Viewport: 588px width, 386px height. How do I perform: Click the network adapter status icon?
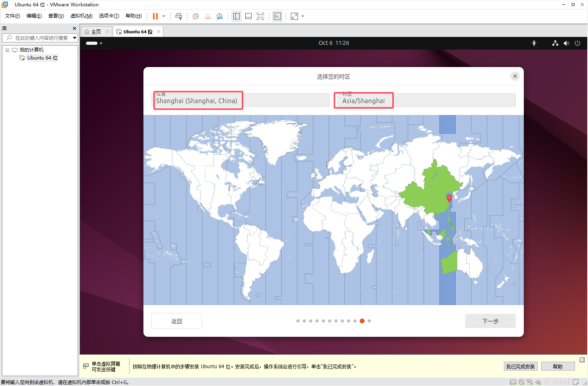pos(530,382)
